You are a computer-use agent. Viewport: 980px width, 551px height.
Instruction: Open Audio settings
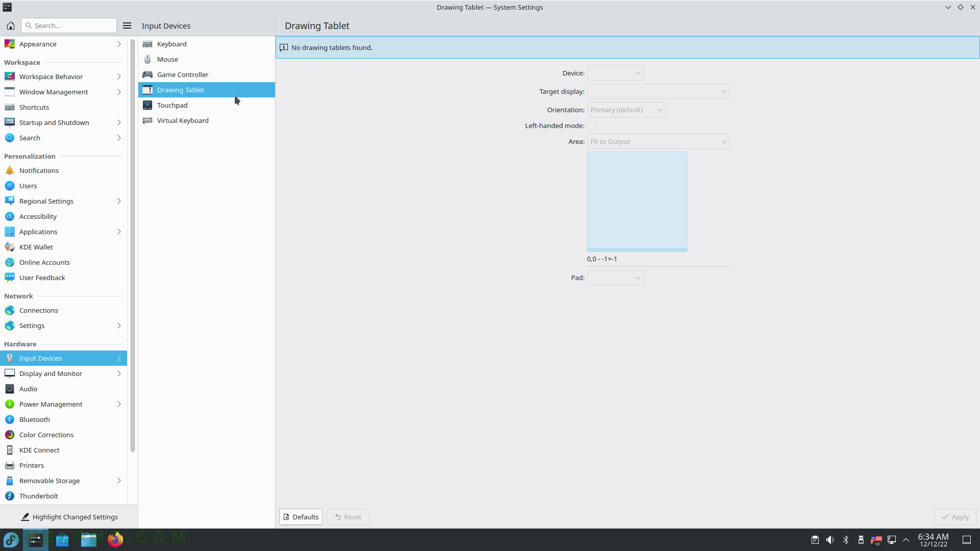tap(63, 389)
